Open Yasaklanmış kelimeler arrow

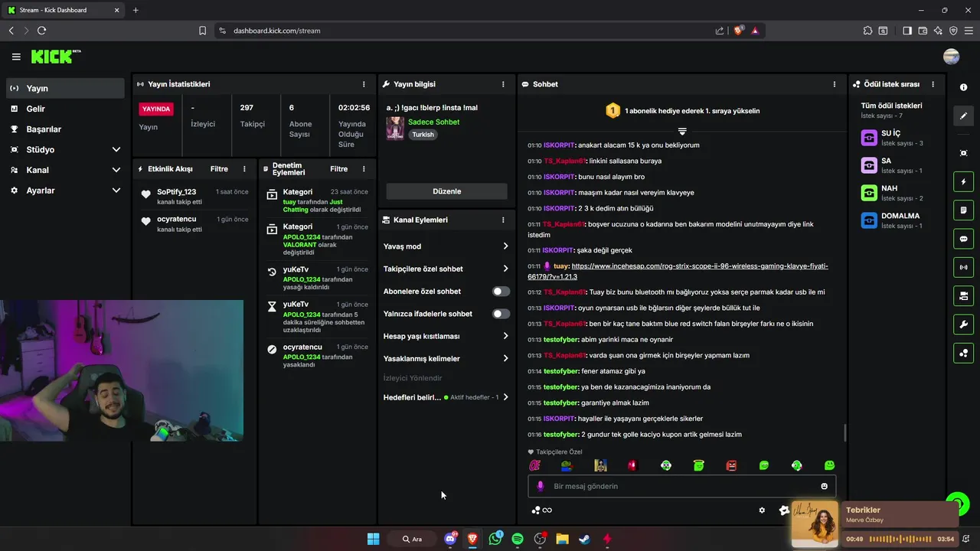[505, 358]
